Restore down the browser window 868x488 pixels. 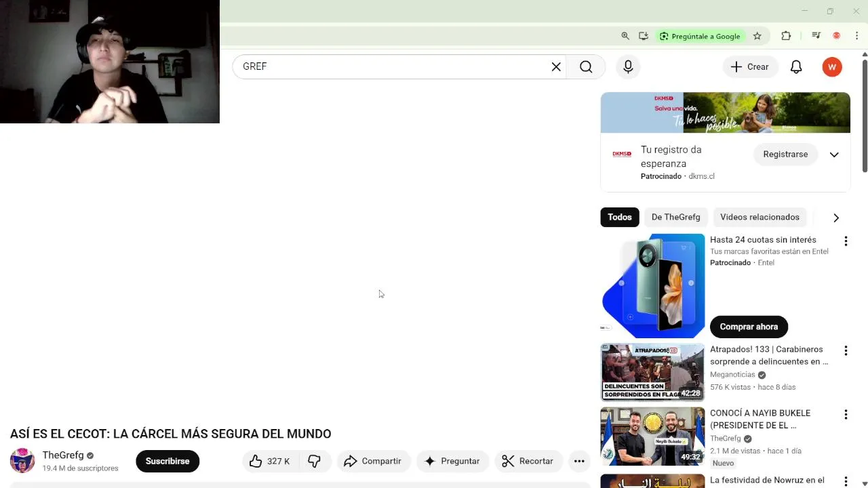830,11
